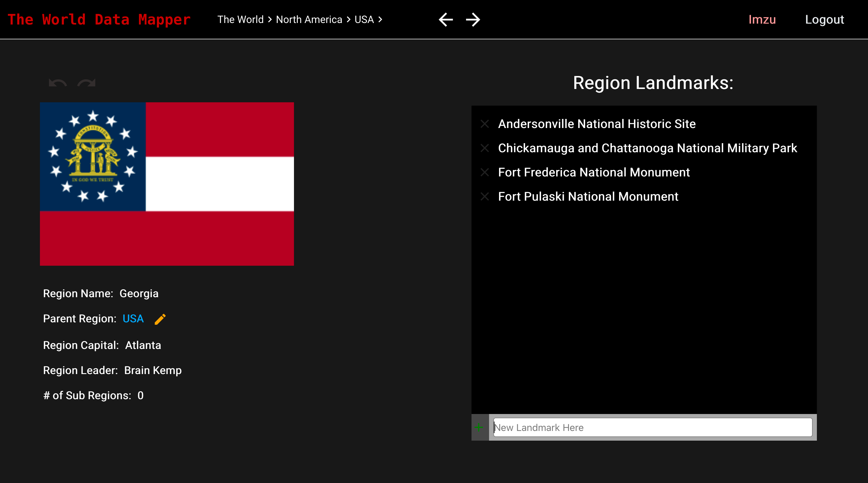
Task: Remove Chickamauga and Chattanooga landmark
Action: (x=485, y=148)
